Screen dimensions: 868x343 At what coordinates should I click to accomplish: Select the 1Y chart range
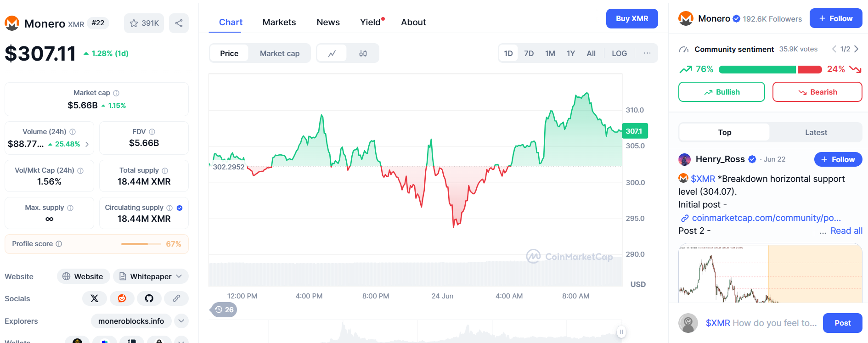571,53
